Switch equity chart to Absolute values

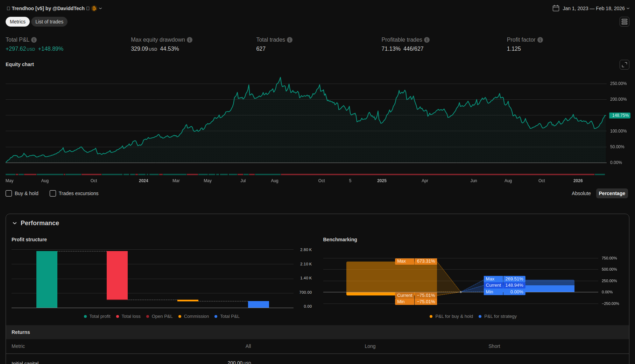(581, 193)
